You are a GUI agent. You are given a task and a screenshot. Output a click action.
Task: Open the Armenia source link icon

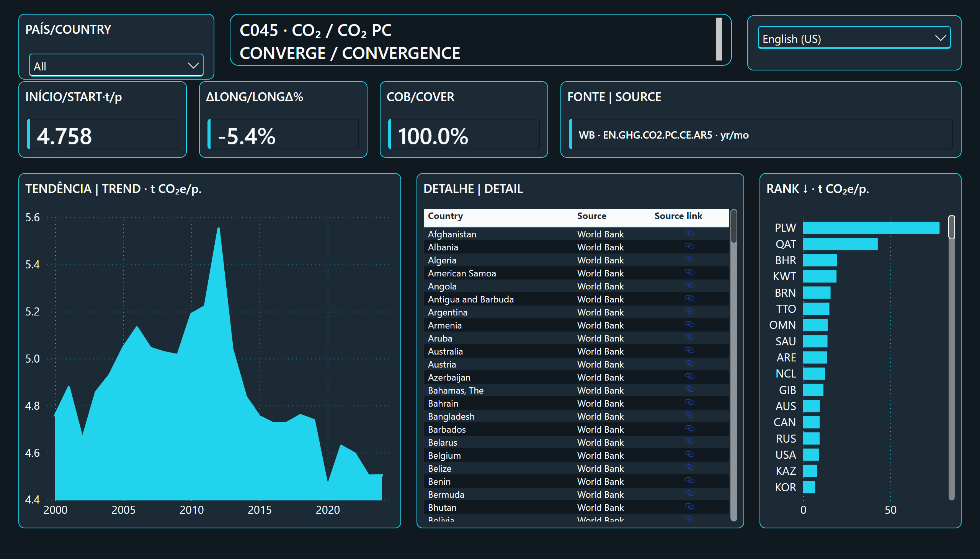point(689,324)
